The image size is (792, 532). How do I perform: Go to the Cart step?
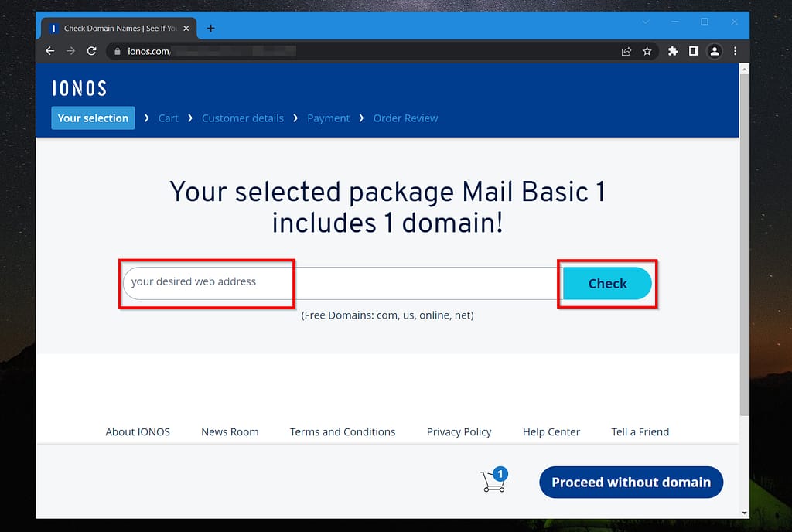(168, 118)
